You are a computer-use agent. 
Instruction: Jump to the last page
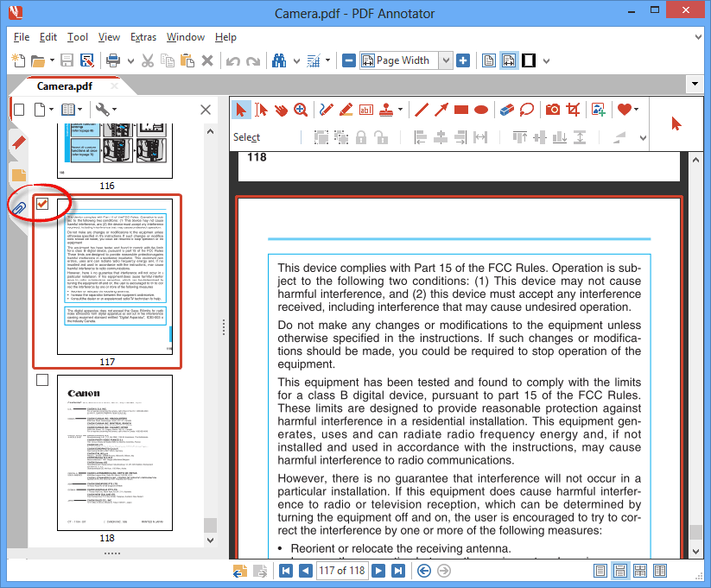click(397, 571)
